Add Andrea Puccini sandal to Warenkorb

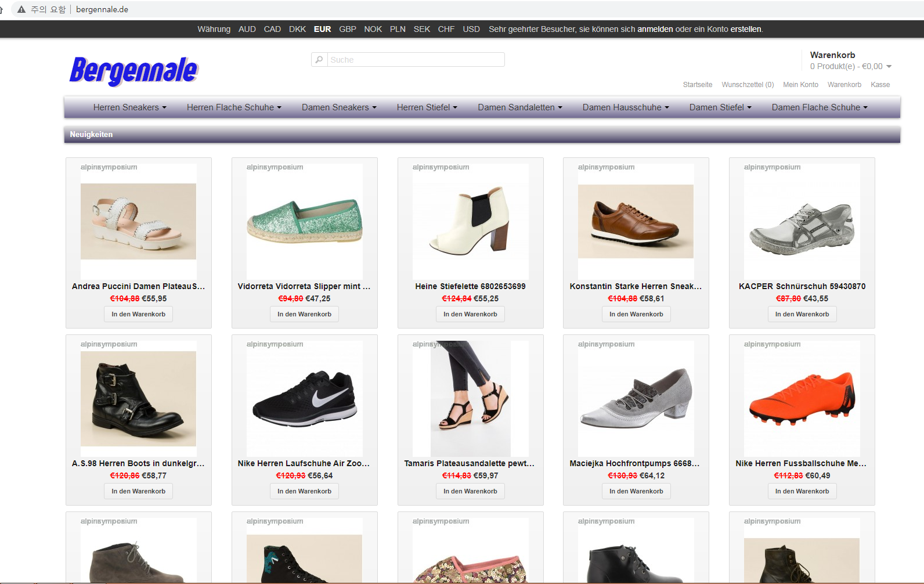pos(138,314)
